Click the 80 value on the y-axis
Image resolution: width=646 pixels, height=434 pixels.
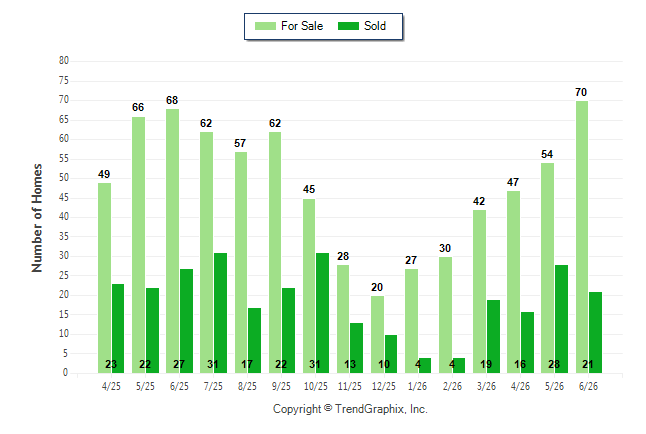pyautogui.click(x=64, y=61)
